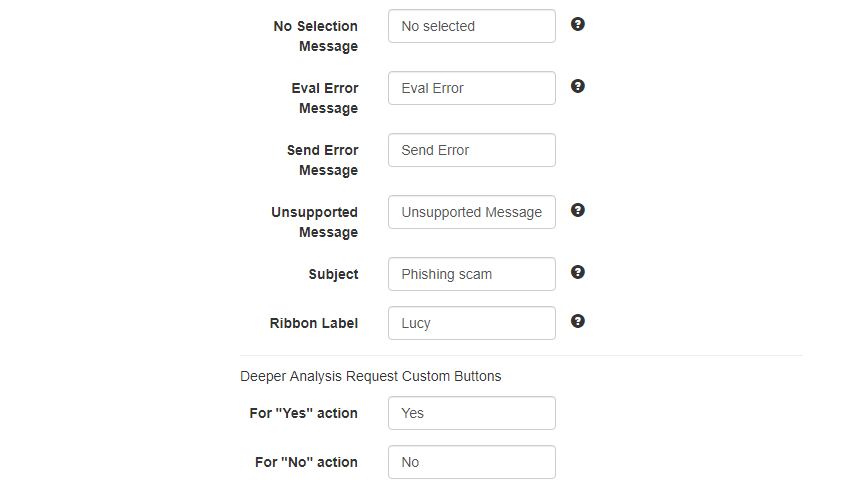Click the "Unsupported Message" field label

(315, 222)
